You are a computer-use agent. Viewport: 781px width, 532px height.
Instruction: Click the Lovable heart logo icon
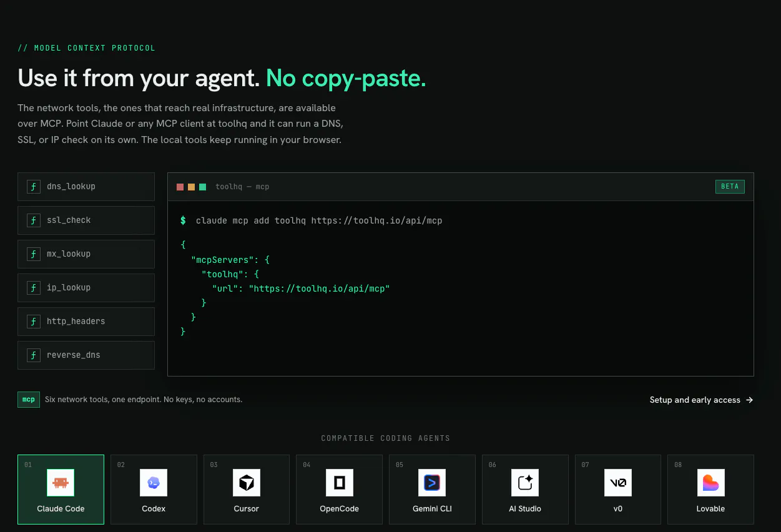711,483
